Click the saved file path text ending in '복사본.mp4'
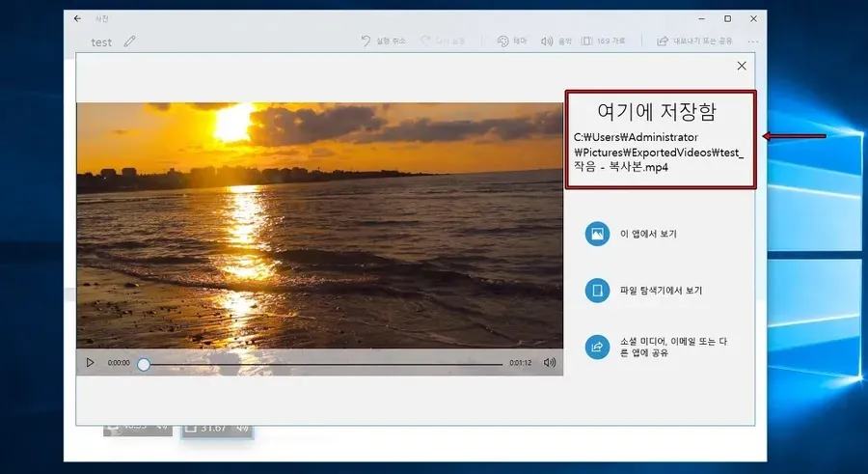This screenshot has height=474, width=868. 658,152
